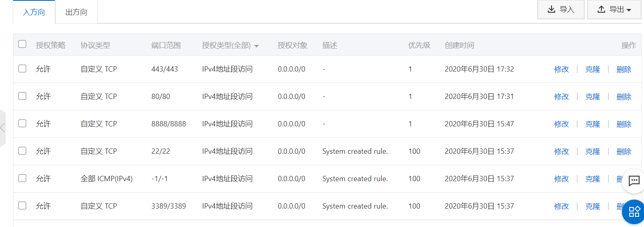Check the row for ICMP -1/-1
Screen dimensions: 644x227
[x=23, y=178]
